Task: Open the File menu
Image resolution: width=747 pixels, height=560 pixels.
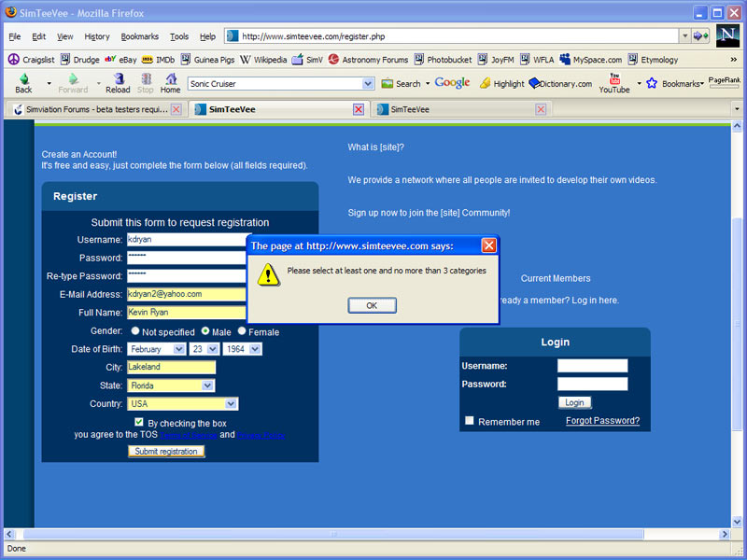Action: click(15, 36)
